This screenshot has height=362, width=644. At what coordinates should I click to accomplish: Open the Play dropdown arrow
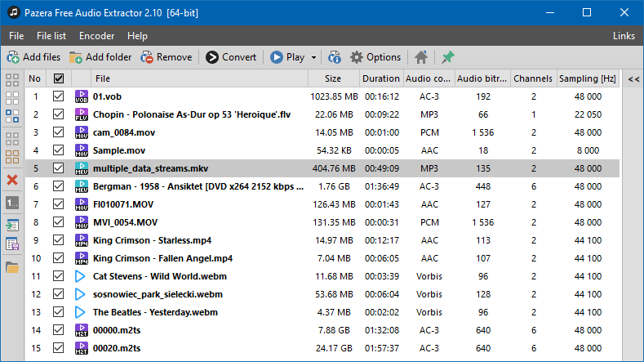click(x=313, y=57)
